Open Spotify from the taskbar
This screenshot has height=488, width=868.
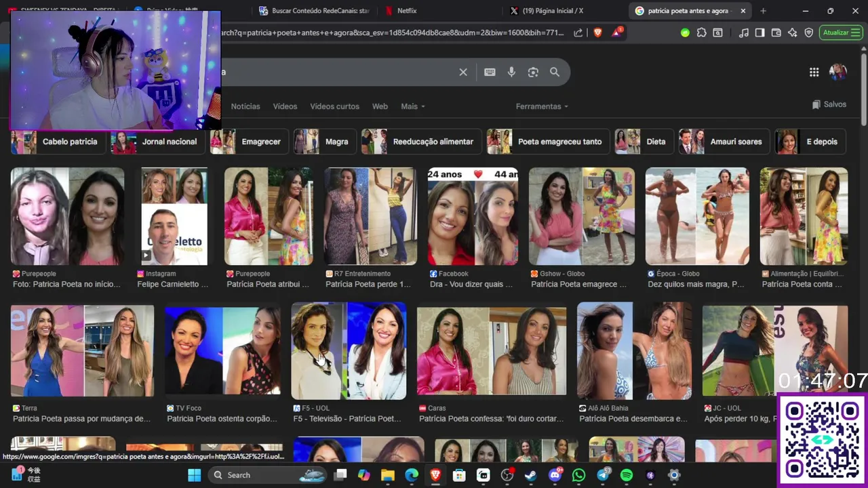627,475
